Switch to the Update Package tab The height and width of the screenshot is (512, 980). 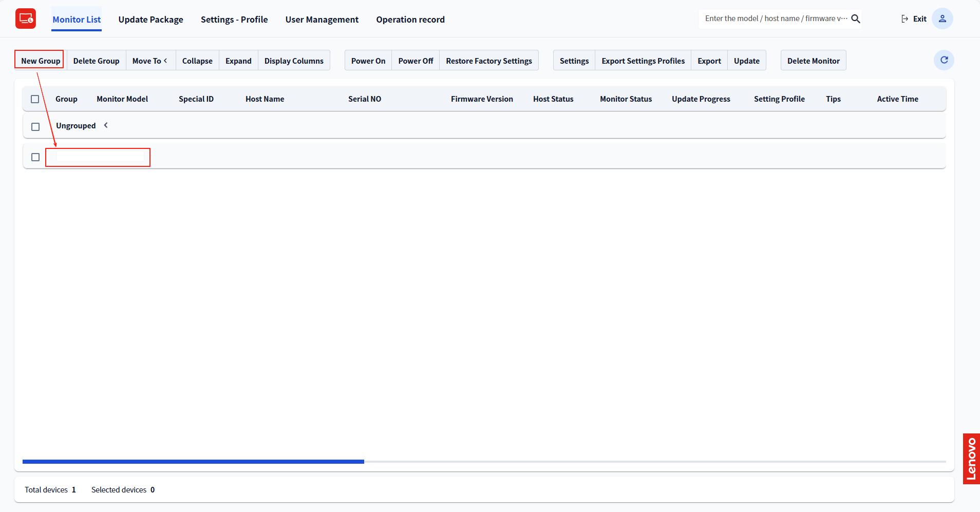click(150, 20)
